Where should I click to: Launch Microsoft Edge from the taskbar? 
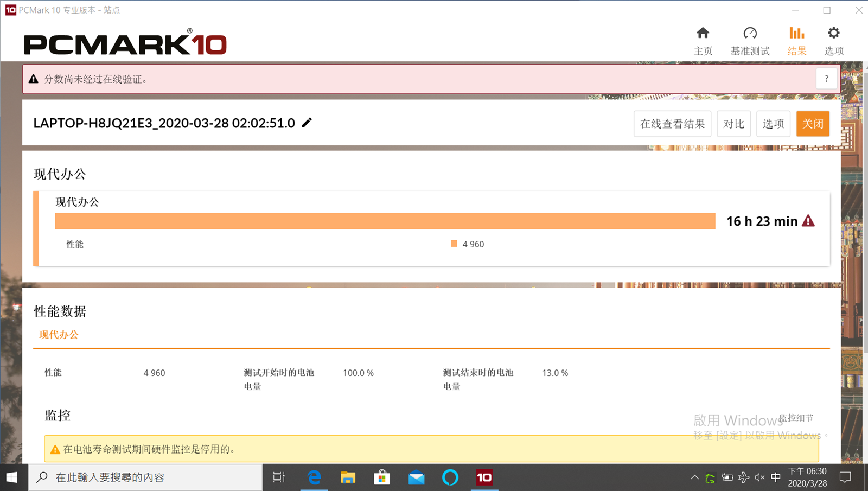click(314, 477)
